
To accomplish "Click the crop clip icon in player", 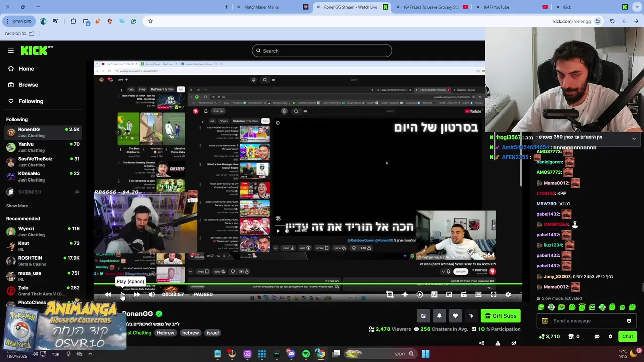I will pyautogui.click(x=390, y=294).
